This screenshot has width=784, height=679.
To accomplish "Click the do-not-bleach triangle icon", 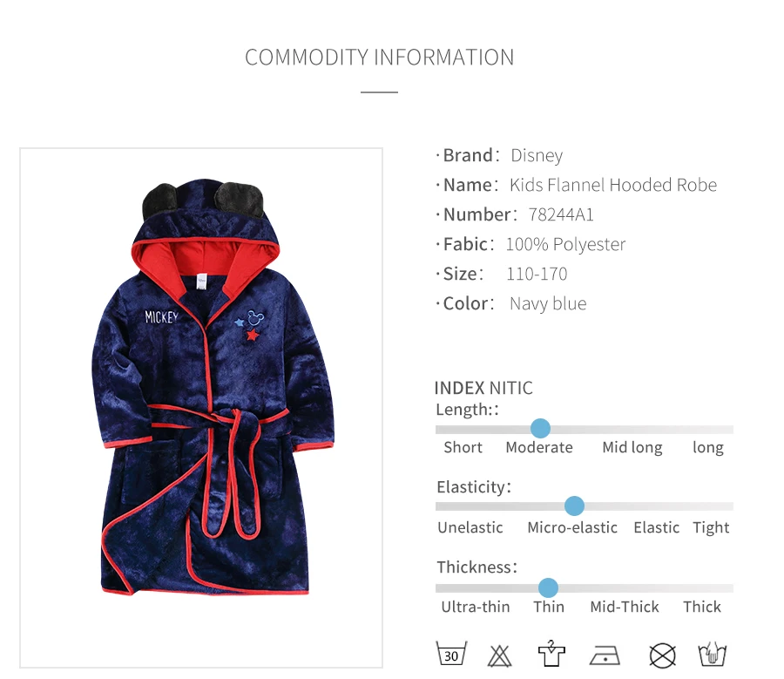I will click(x=499, y=656).
